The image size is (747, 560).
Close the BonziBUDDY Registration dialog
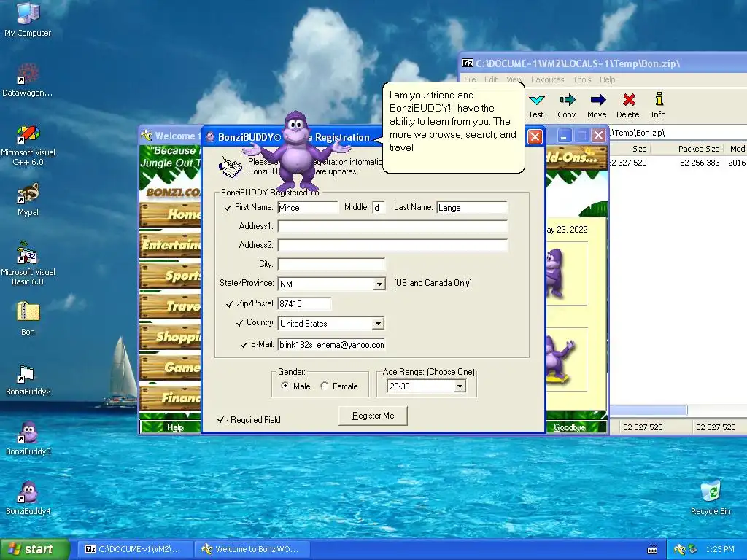click(535, 137)
